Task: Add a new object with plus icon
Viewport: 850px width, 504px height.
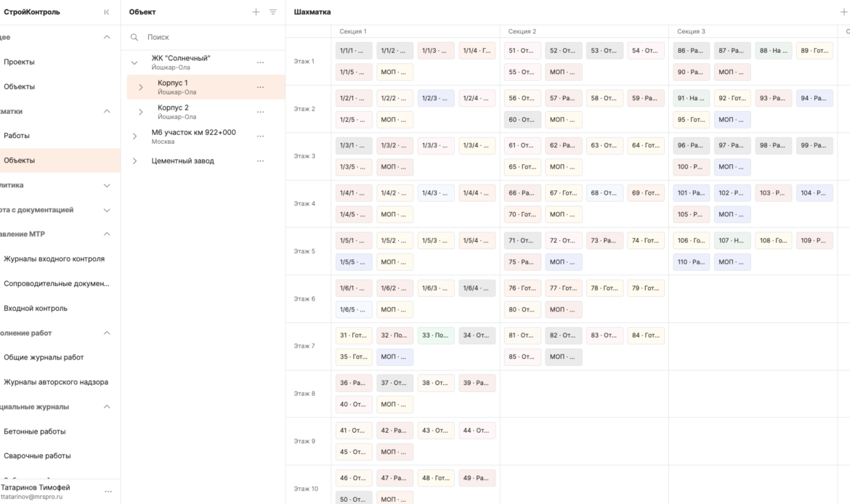Action: point(256,12)
